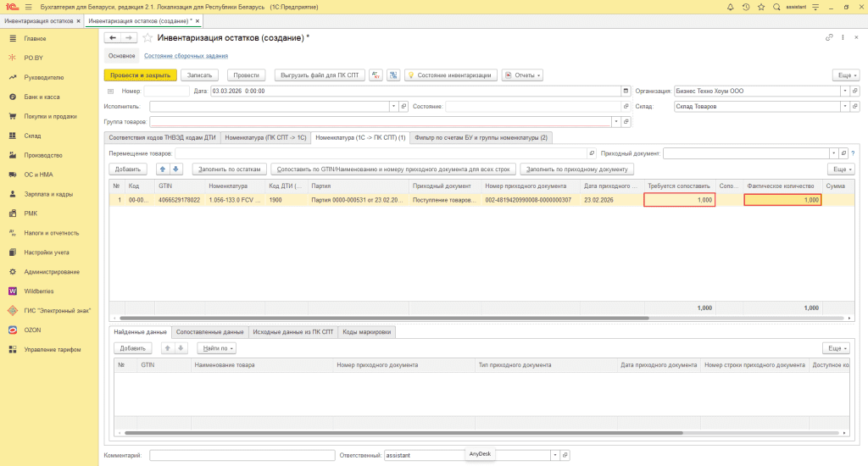Click the back navigation arrow
This screenshot has height=466, width=868.
pos(113,38)
